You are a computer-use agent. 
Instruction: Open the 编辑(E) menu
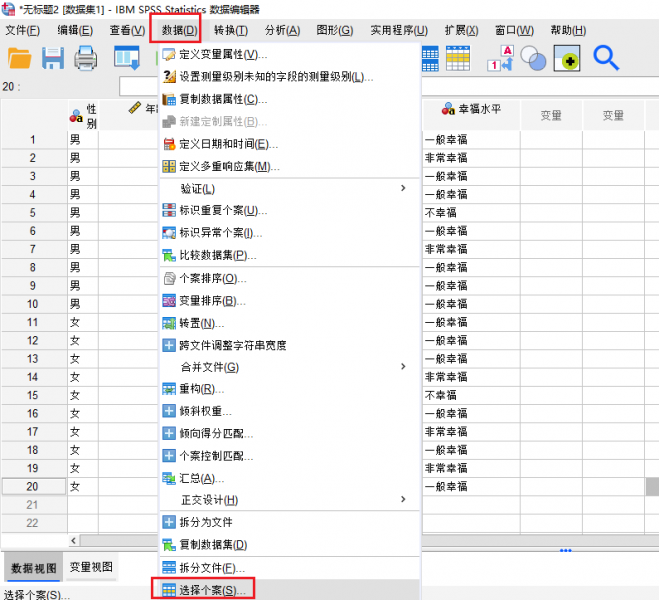coord(75,30)
